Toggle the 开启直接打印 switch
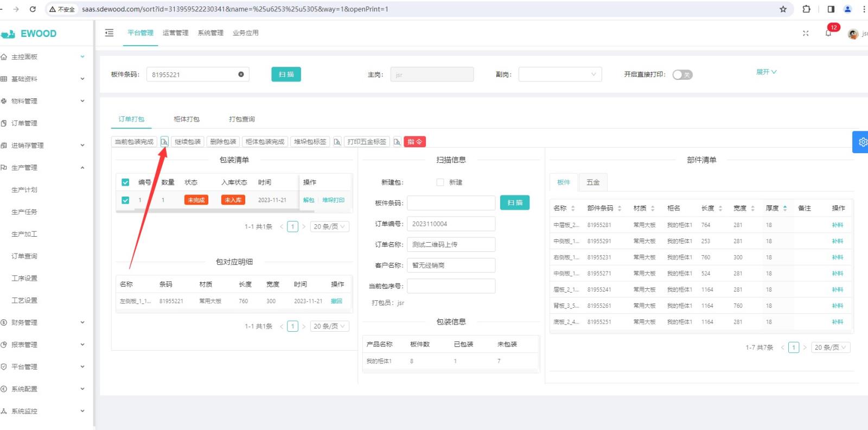The height and width of the screenshot is (430, 868). pyautogui.click(x=682, y=75)
